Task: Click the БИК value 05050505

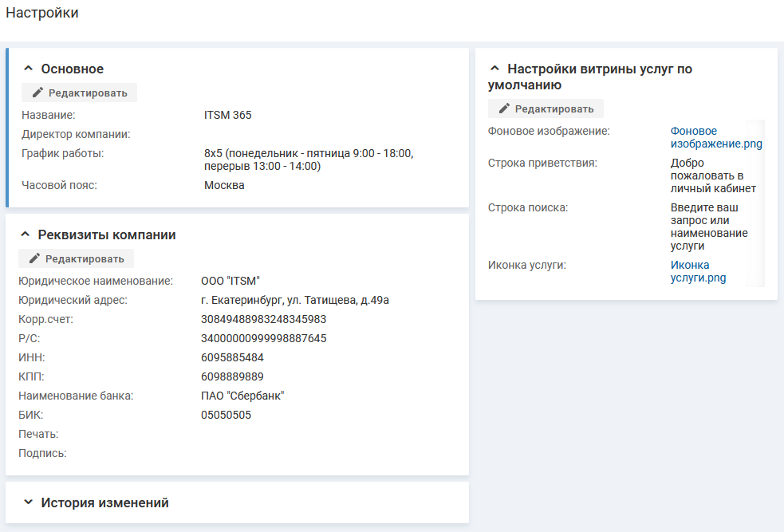Action: tap(226, 415)
